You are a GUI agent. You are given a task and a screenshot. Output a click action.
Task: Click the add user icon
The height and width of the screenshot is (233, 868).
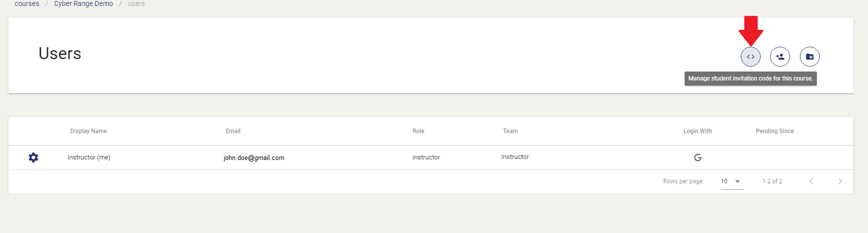pyautogui.click(x=780, y=57)
